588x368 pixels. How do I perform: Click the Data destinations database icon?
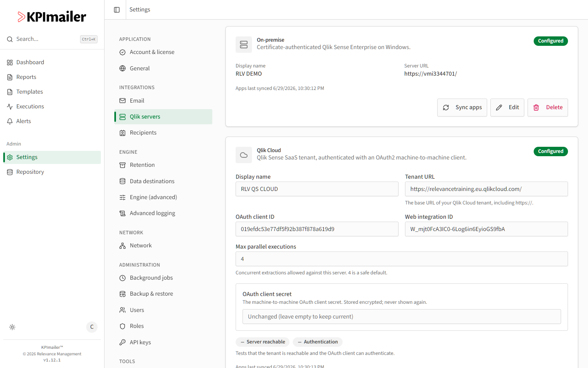pos(122,181)
